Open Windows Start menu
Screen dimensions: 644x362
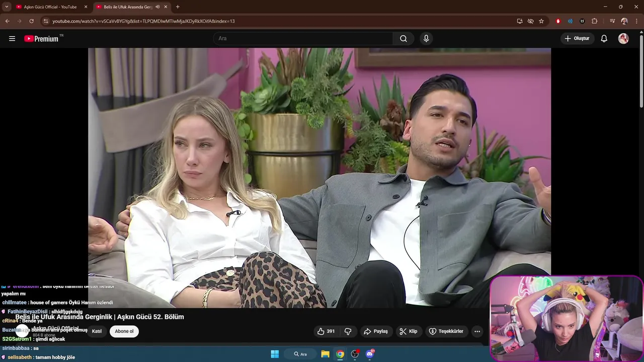click(275, 354)
